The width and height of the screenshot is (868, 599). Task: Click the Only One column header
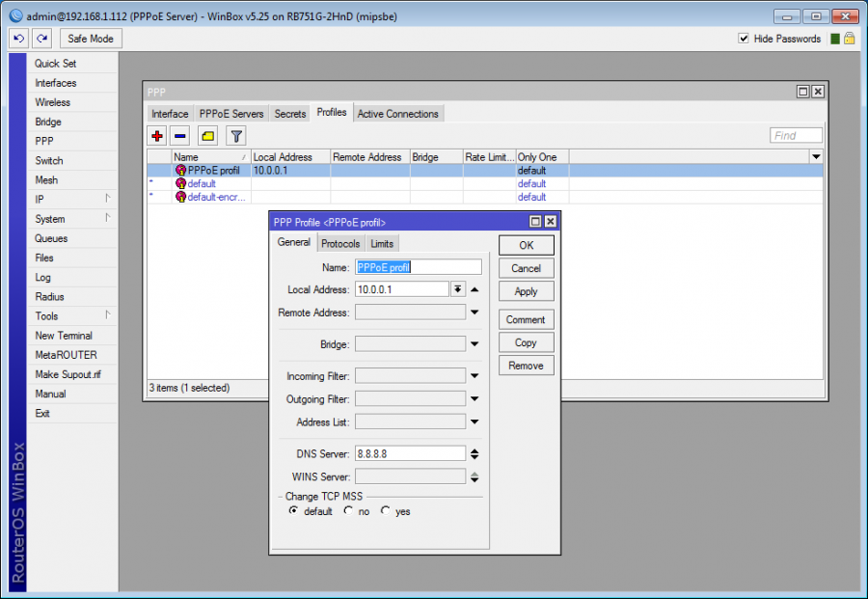(x=542, y=156)
